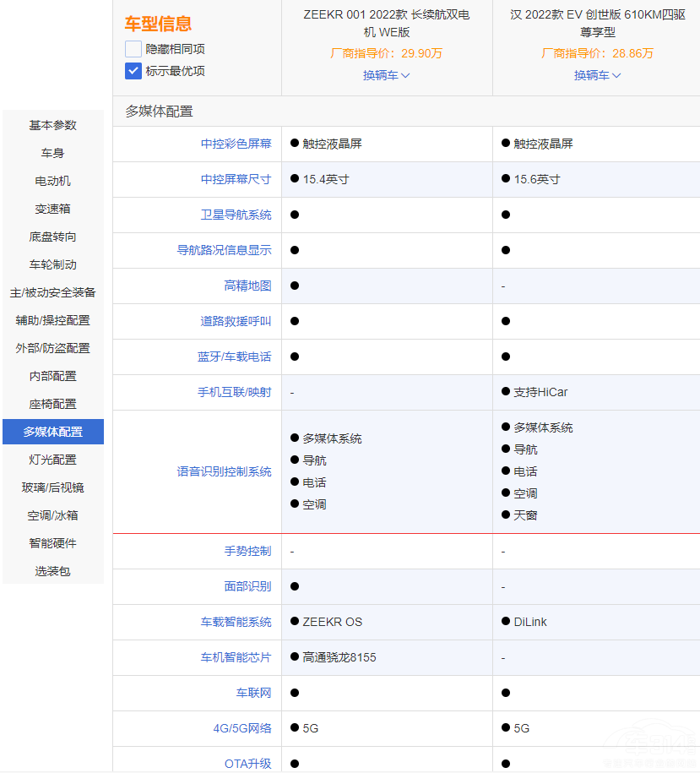The height and width of the screenshot is (773, 700).
Task: Open 变速箱 sidebar section
Action: coord(53,209)
